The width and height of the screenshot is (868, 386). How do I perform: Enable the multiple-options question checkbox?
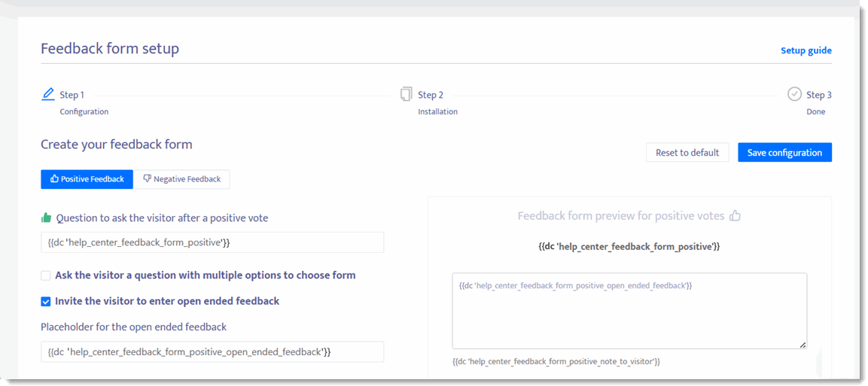(x=46, y=275)
